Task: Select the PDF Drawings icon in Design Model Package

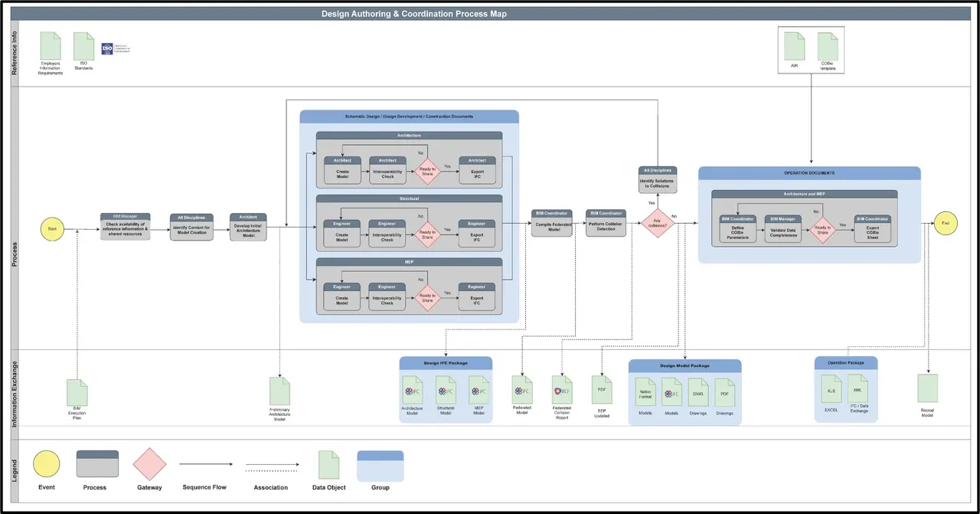Action: (x=724, y=392)
